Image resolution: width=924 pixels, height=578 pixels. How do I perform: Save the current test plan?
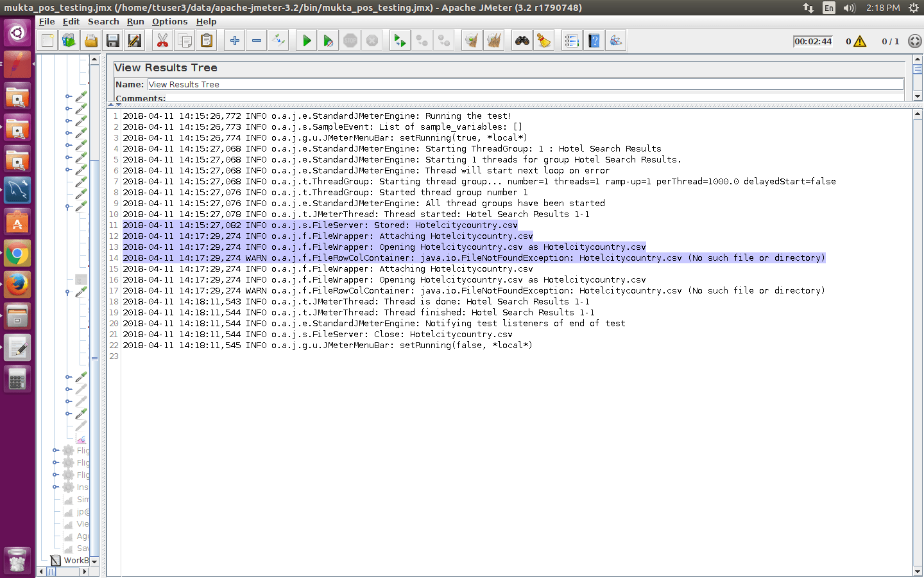(x=112, y=40)
